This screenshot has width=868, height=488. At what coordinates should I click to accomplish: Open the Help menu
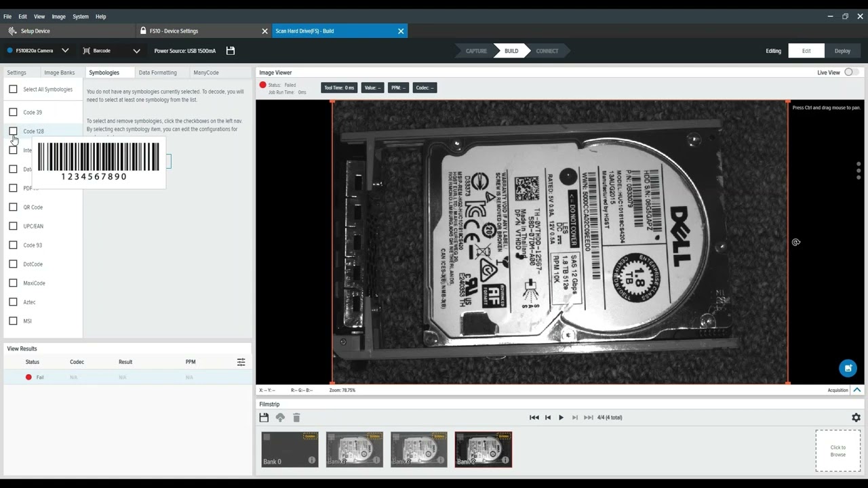pyautogui.click(x=100, y=16)
